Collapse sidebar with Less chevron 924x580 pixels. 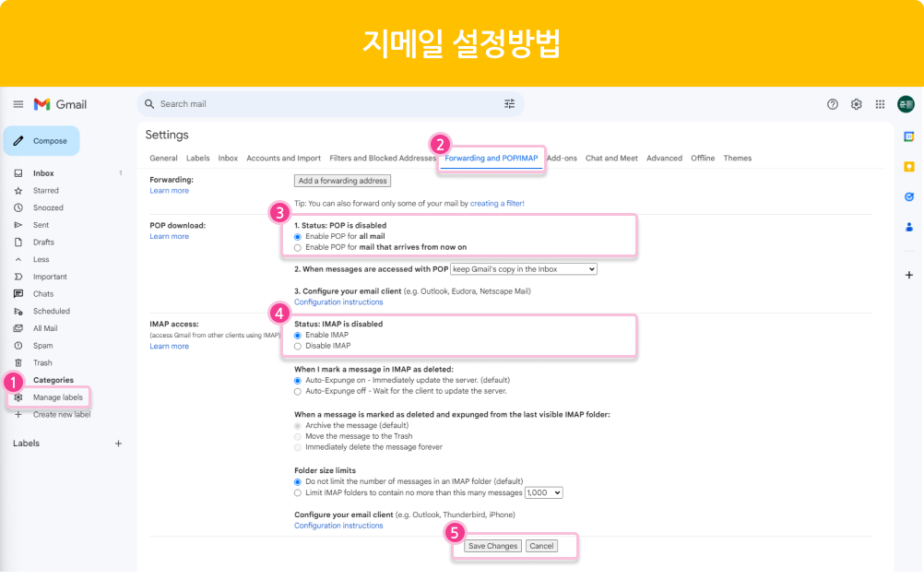click(x=18, y=259)
